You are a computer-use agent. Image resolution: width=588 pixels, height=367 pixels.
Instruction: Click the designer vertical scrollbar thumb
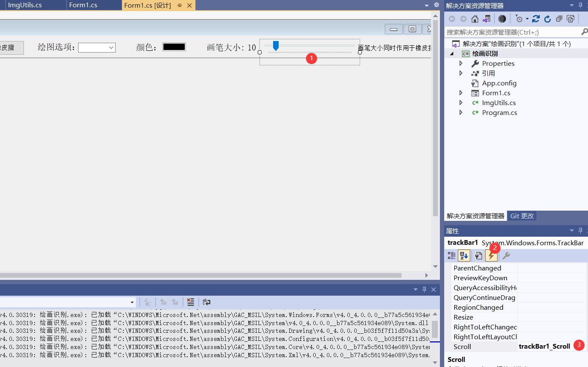[435, 118]
